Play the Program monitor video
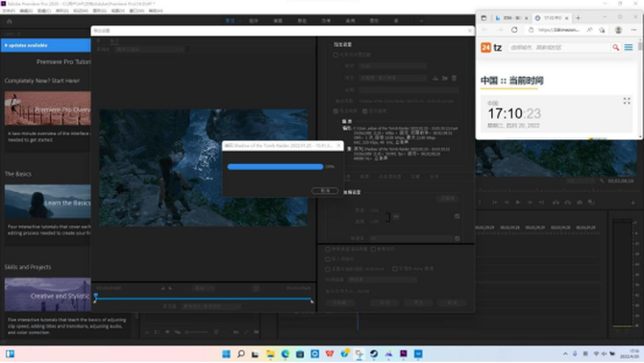 (x=518, y=203)
